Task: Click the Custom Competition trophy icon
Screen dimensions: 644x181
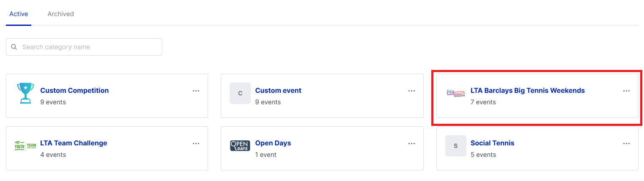Action: (x=25, y=93)
